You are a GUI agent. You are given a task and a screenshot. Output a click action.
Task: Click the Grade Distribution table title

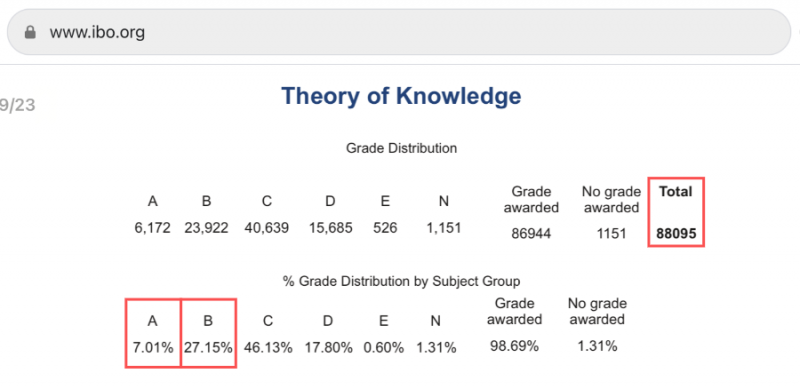tap(402, 149)
